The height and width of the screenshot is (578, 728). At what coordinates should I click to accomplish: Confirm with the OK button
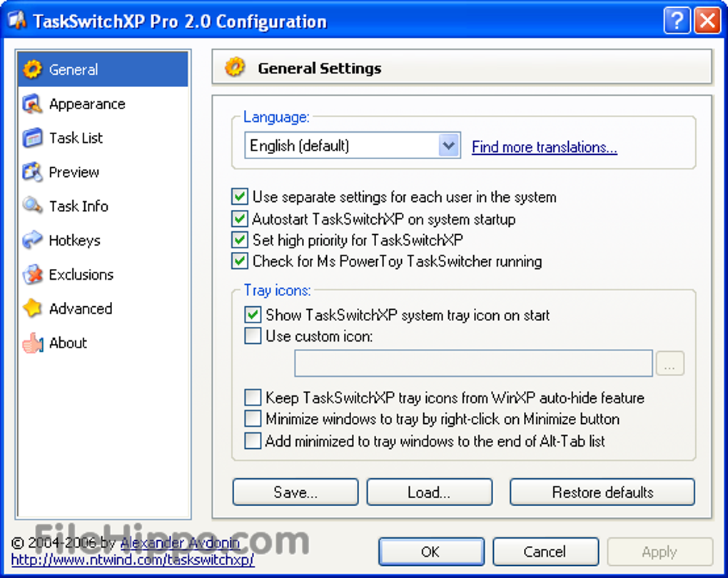point(431,552)
